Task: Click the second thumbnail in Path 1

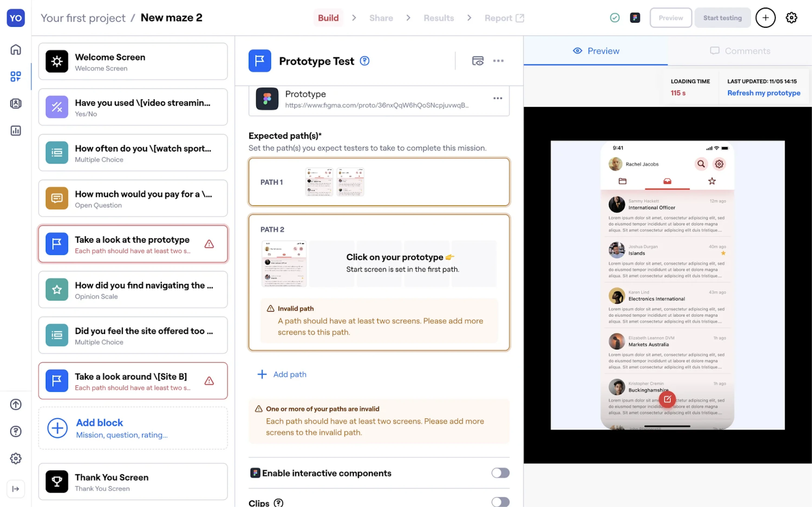Action: [350, 182]
